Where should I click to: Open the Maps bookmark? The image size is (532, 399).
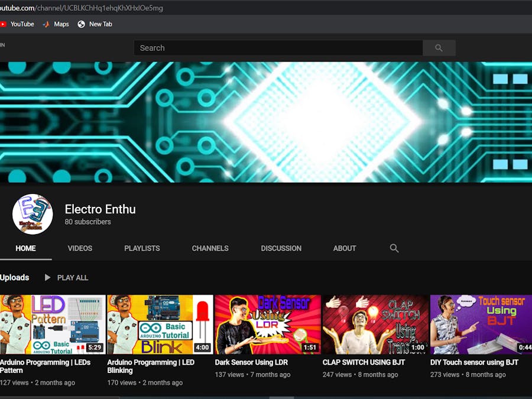[x=56, y=24]
